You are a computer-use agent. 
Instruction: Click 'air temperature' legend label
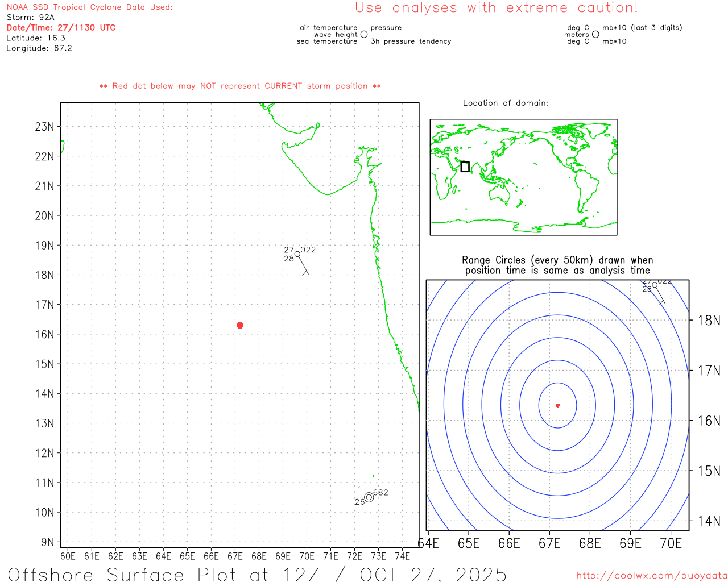coord(329,28)
